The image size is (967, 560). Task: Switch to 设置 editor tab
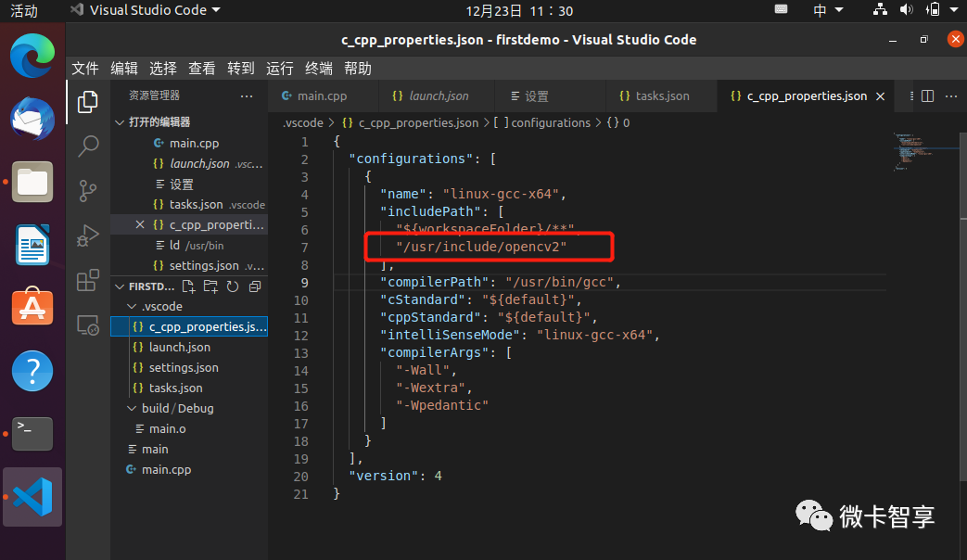pos(550,96)
